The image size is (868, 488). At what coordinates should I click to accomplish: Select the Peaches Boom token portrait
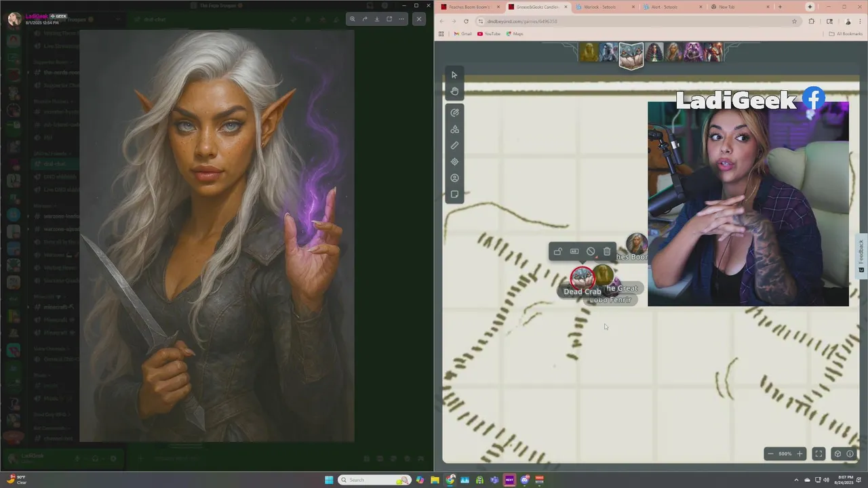click(x=637, y=243)
